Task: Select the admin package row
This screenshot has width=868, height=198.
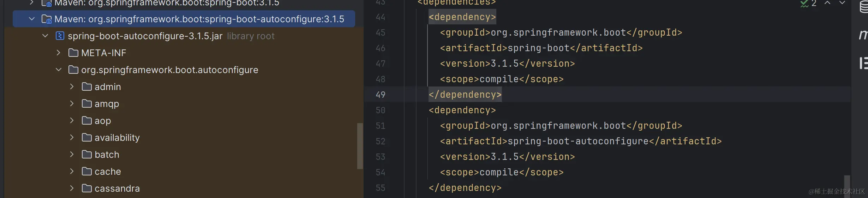Action: point(184,86)
